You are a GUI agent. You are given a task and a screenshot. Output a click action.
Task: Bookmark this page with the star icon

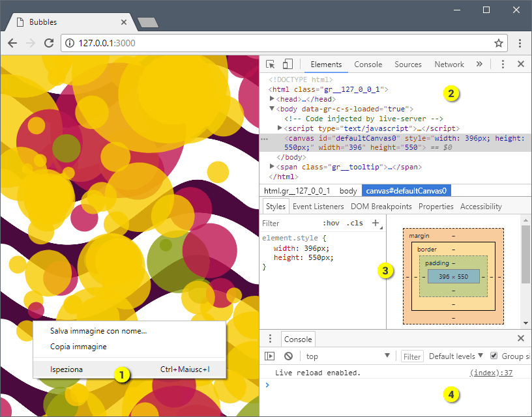pyautogui.click(x=499, y=43)
